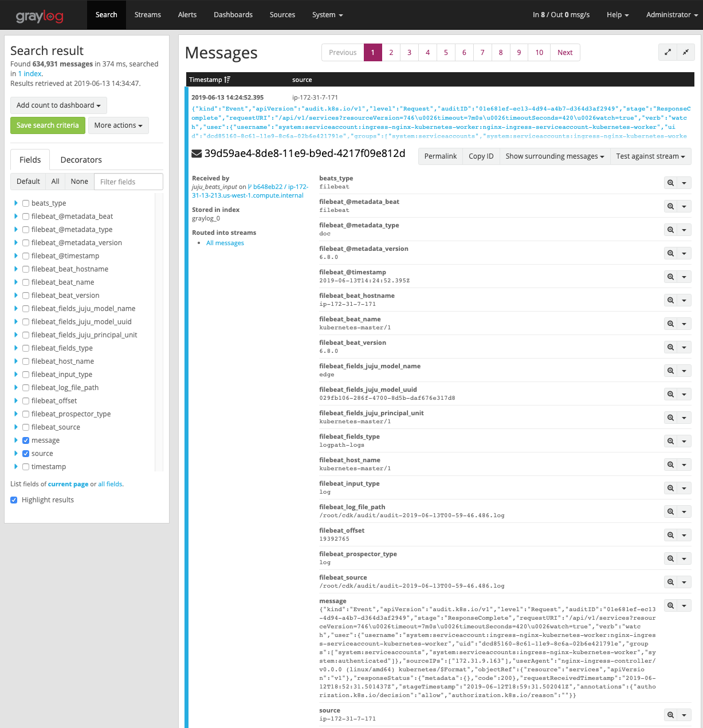Click magnifier icon for message field
The width and height of the screenshot is (703, 728).
pos(670,605)
